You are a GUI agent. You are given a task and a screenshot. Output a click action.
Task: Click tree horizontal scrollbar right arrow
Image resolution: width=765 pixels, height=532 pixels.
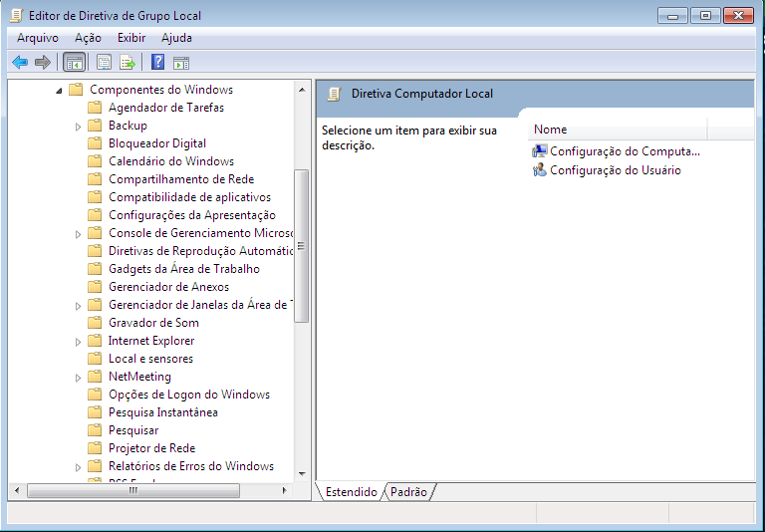[x=285, y=490]
